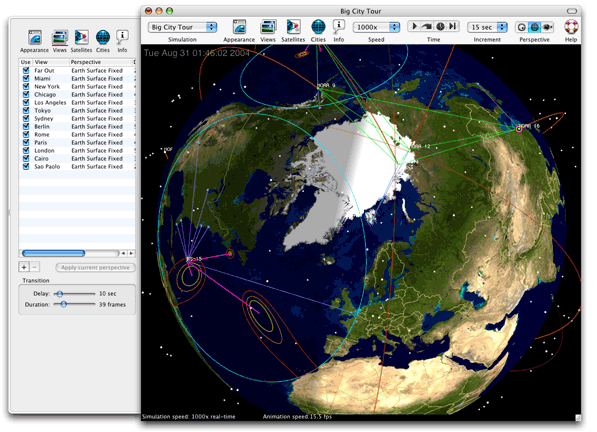Screen dimensions: 597x432
Task: Select Cities icon in side panel
Action: 104,38
